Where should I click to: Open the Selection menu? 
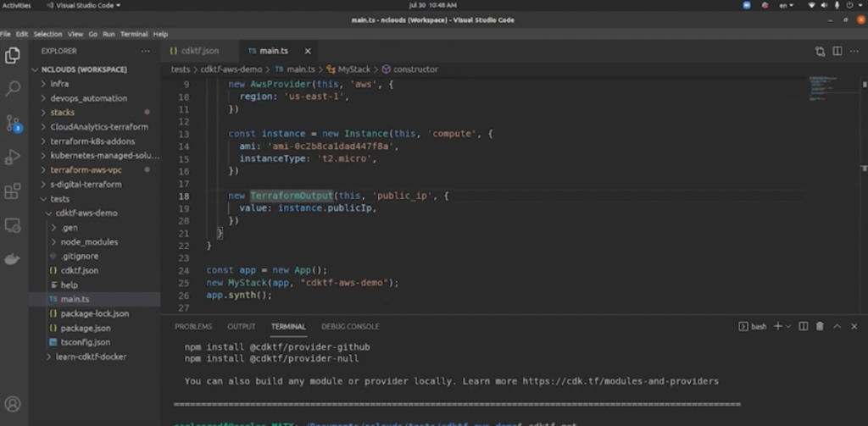tap(47, 34)
